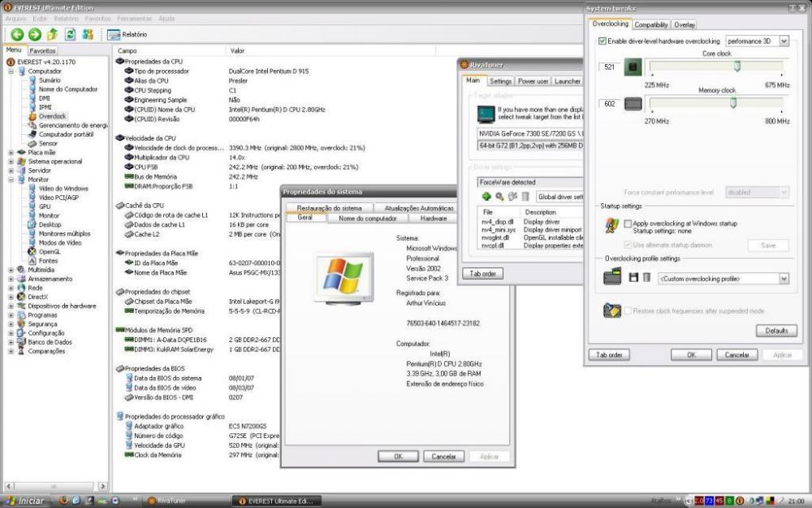The image size is (812, 508).
Task: Click the magnifier icon in RivaTuner driver settings
Action: click(499, 197)
